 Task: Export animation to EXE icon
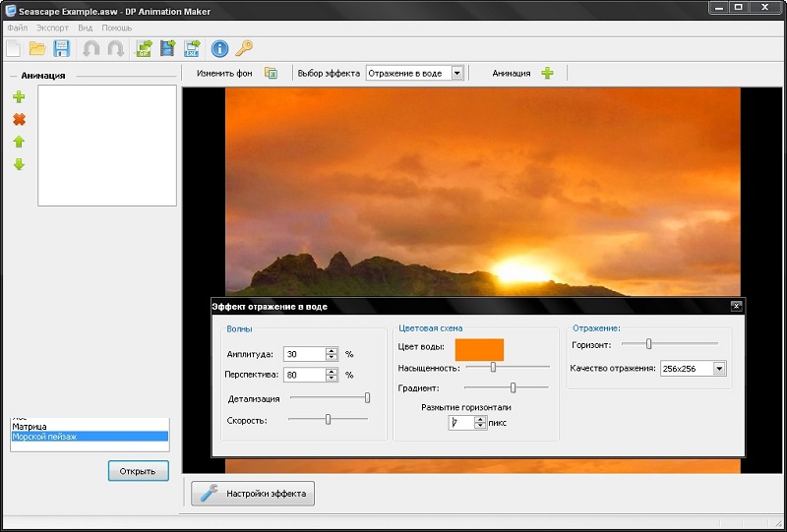(192, 49)
